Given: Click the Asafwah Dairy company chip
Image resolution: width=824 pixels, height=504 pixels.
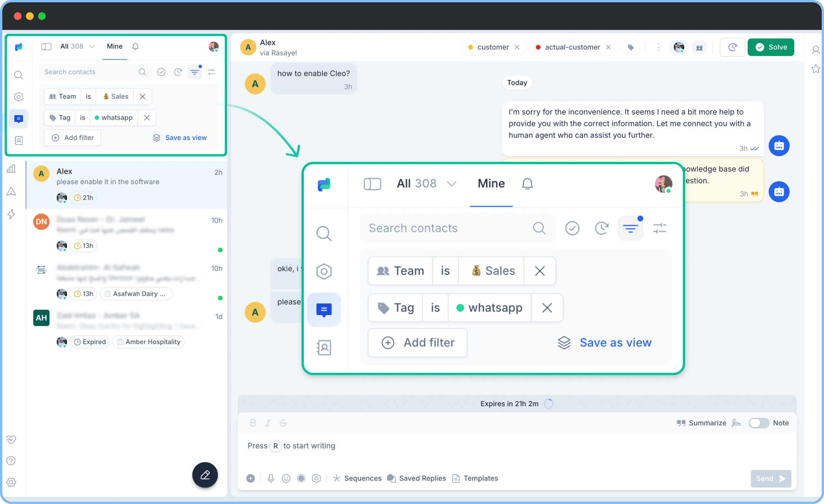Looking at the screenshot, I should point(136,294).
